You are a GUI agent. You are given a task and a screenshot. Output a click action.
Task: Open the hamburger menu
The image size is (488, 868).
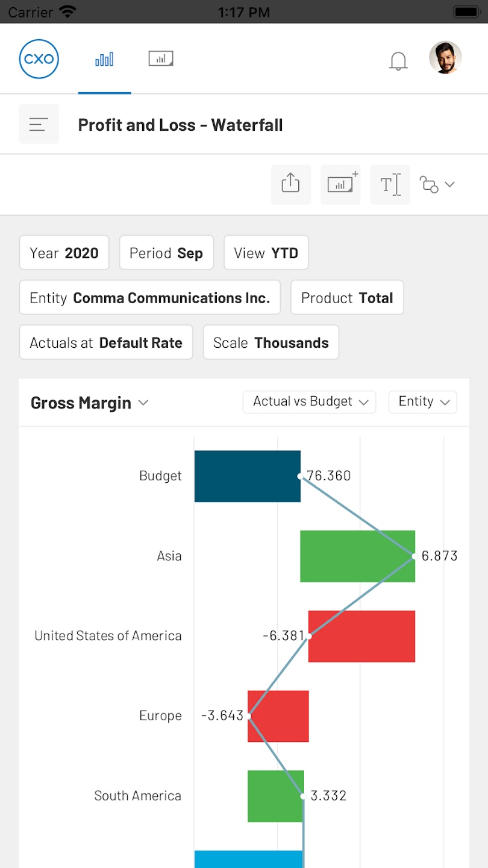pyautogui.click(x=39, y=124)
